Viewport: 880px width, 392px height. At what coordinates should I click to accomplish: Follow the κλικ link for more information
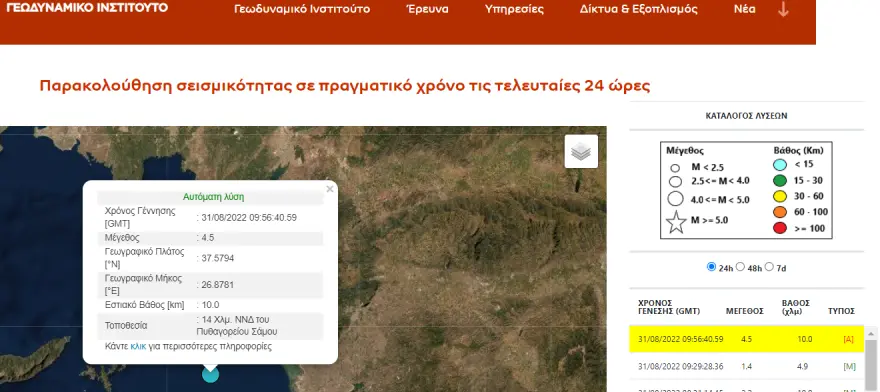click(x=138, y=347)
